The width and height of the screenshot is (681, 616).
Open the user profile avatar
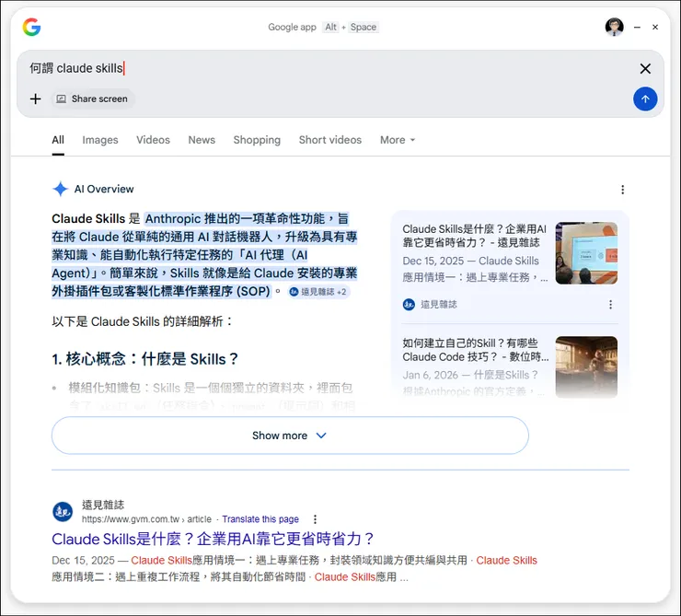pyautogui.click(x=614, y=27)
